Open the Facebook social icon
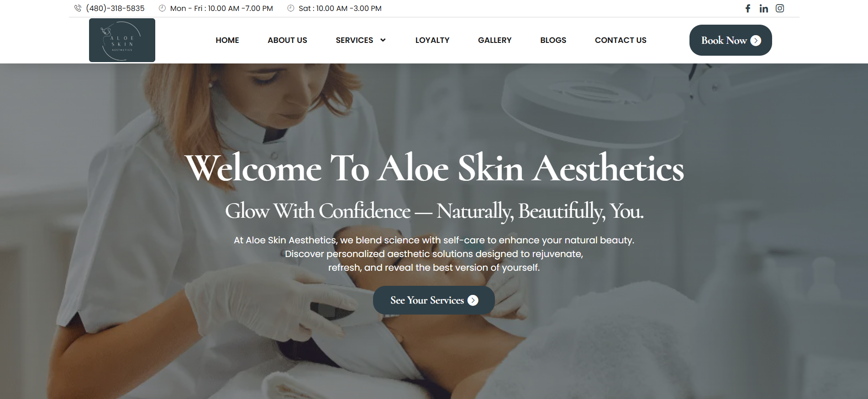868x399 pixels. pyautogui.click(x=748, y=8)
